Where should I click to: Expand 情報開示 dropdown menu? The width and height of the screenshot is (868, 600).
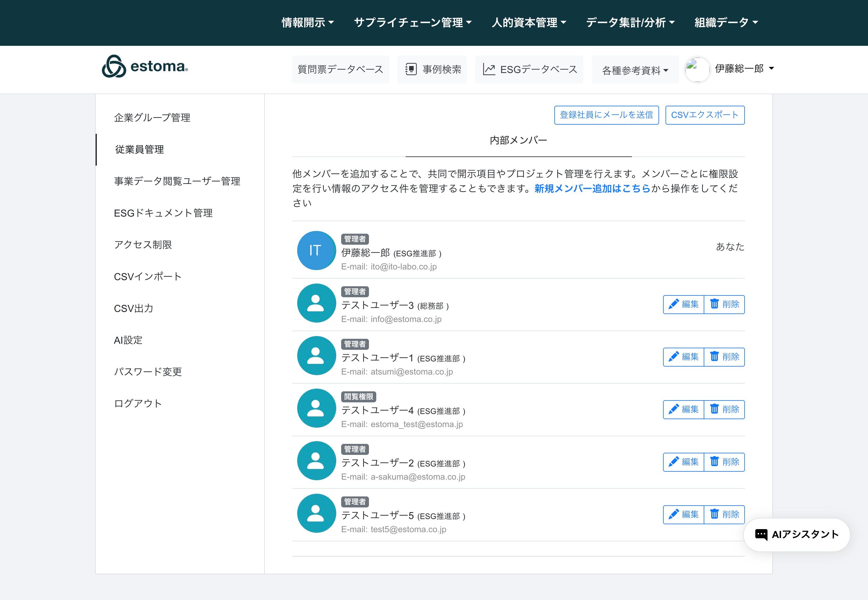click(307, 23)
